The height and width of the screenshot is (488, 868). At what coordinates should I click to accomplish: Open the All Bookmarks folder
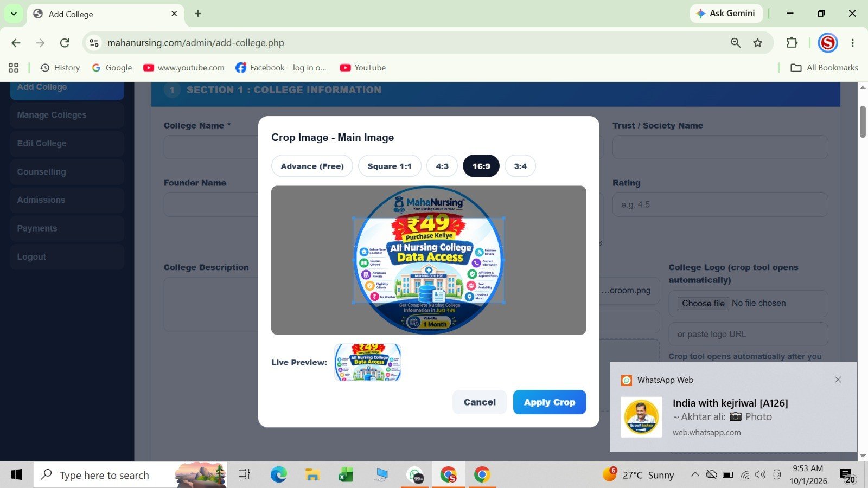[824, 68]
